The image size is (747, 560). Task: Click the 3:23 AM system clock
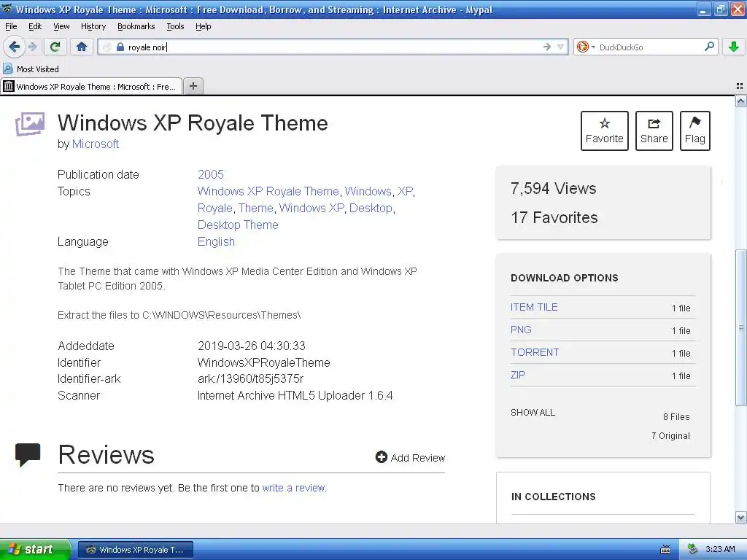coord(720,549)
